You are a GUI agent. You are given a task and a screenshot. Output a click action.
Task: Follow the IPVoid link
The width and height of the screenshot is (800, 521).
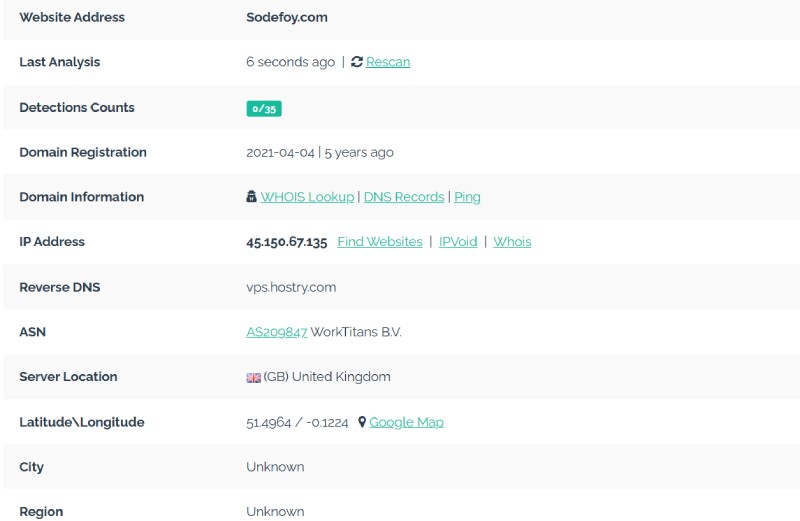(458, 242)
